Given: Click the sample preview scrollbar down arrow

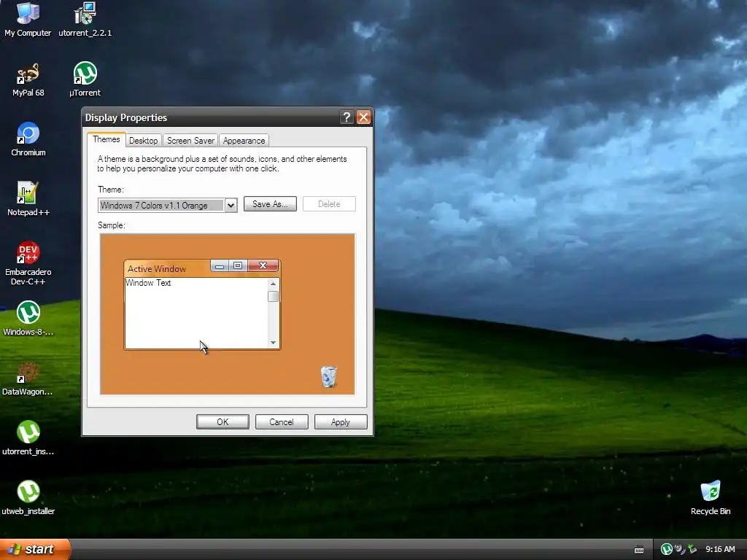Looking at the screenshot, I should 273,343.
